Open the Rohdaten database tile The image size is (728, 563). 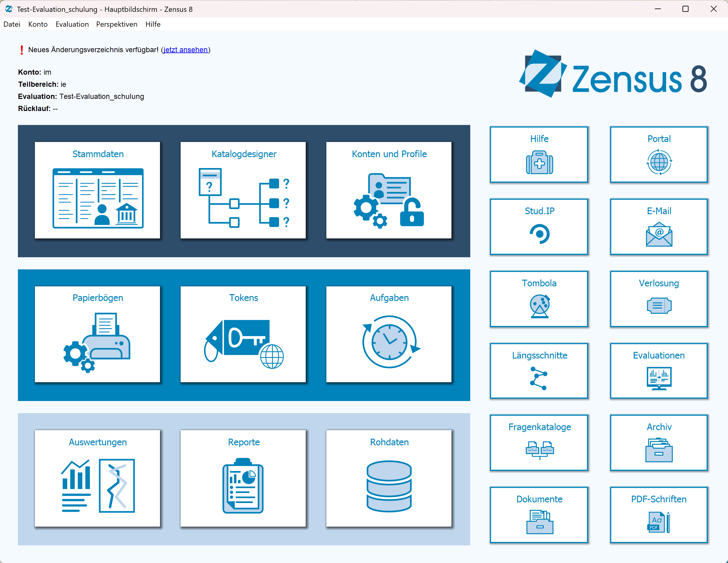point(389,478)
